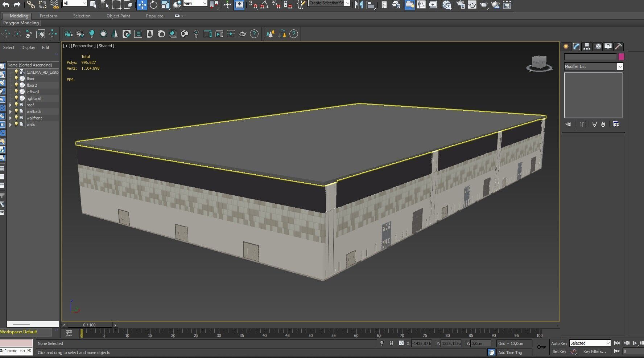
Task: Open the Modify command panel tab
Action: [x=577, y=46]
